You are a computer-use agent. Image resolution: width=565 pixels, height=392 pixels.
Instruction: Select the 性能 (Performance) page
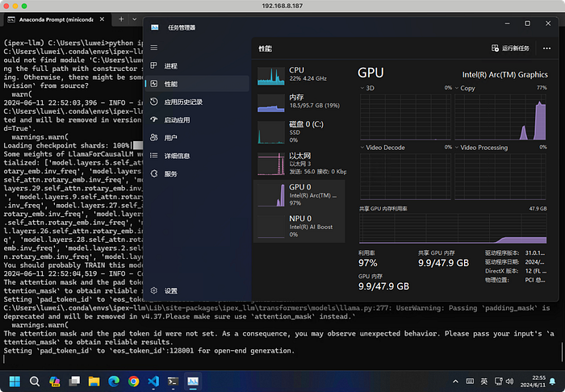pos(197,84)
